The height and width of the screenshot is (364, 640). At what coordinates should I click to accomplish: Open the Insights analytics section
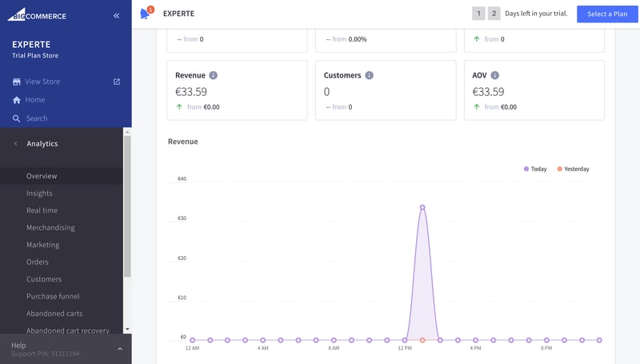click(x=39, y=193)
